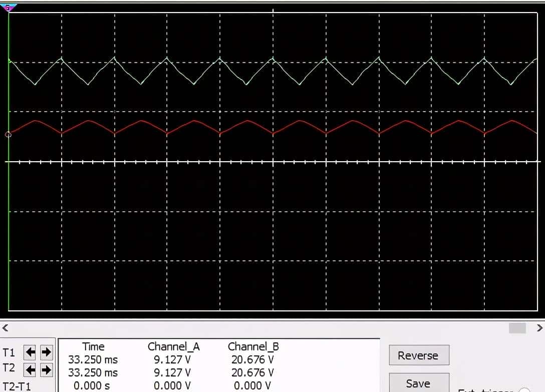Screen dimensions: 545x392
Task: Click the triangular cursor marker atop the graph
Action: 9,7
